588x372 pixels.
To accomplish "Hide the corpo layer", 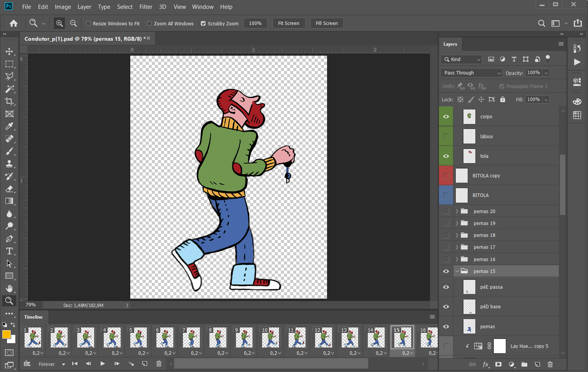I will point(446,117).
